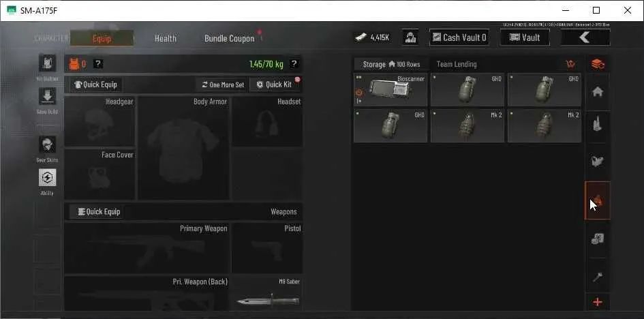Image resolution: width=644 pixels, height=319 pixels.
Task: Select the Pri. Weapon (Back) slot
Action: point(147,293)
